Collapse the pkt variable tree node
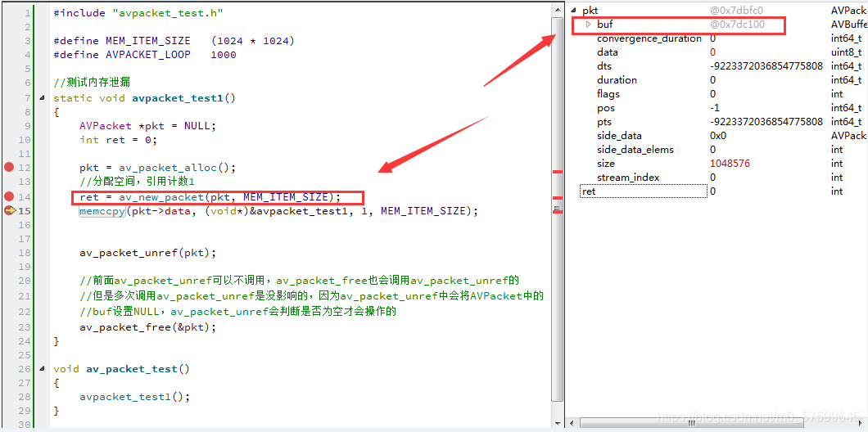Image resolution: width=868 pixels, height=432 pixels. click(574, 11)
